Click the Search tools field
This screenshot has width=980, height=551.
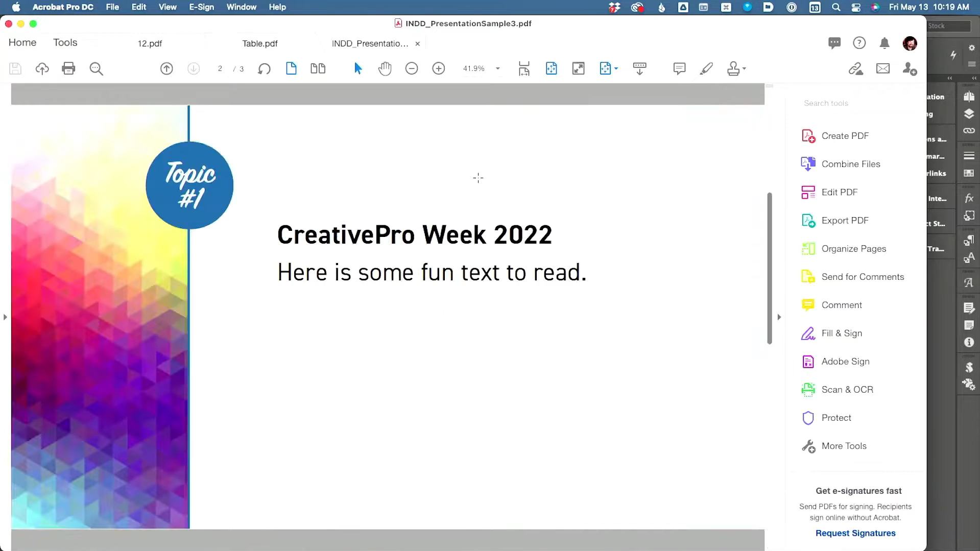(x=856, y=103)
